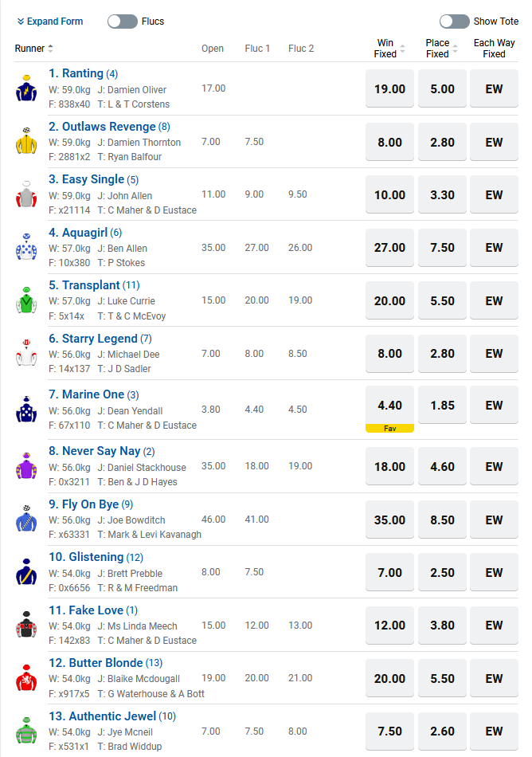
Task: Click Authentic Jewel's striped silks icon
Action: (x=26, y=731)
